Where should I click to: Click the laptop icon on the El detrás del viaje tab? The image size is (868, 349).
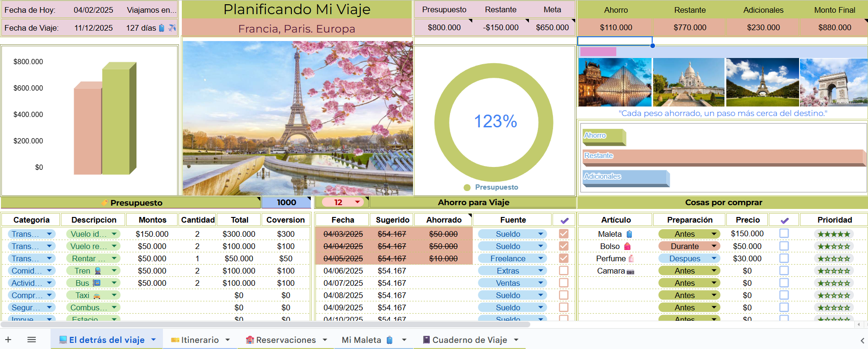tap(63, 340)
